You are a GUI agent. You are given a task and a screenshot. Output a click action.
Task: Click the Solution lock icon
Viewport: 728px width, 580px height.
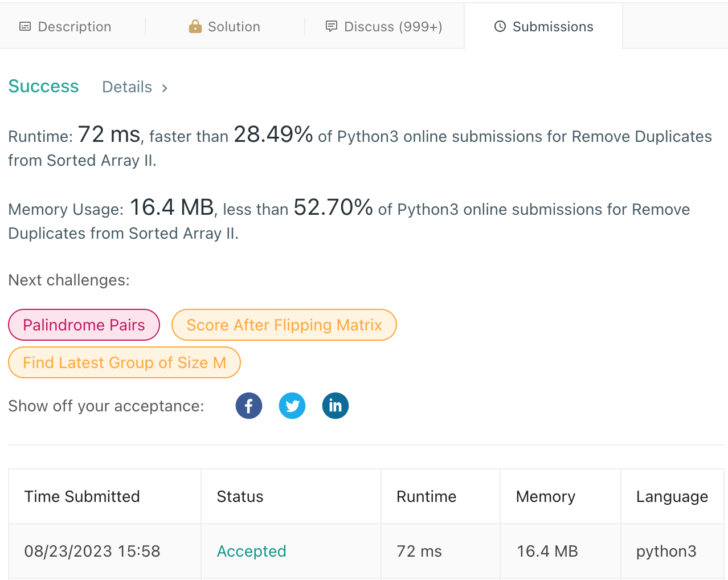pyautogui.click(x=195, y=26)
